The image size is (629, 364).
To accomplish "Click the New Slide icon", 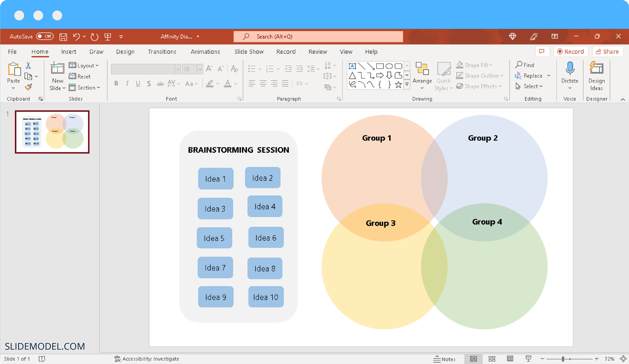I will click(x=57, y=68).
